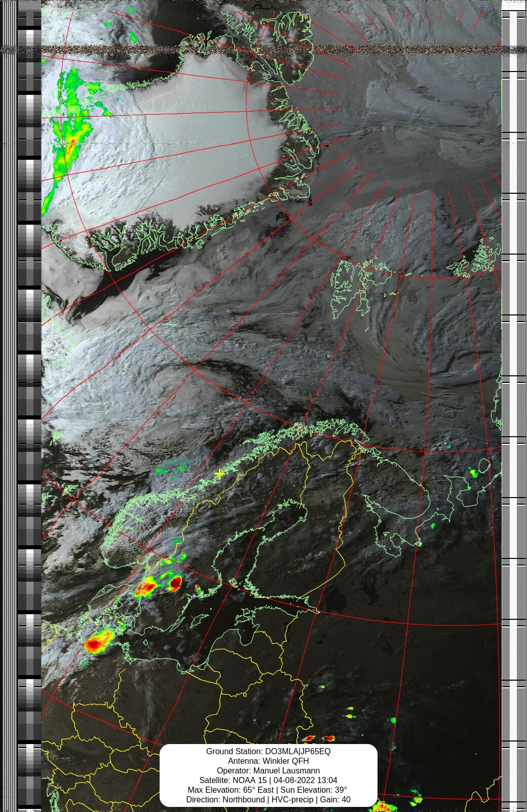Click the dark red precipitation cell over southern Sweden
Screen dimensions: 527x812
(x=175, y=583)
